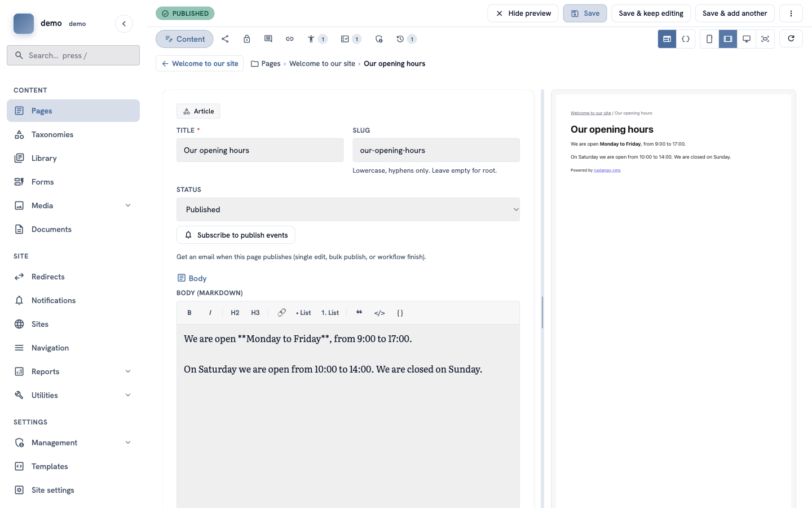Set preview to tablet width
The height and width of the screenshot is (508, 812).
(728, 39)
